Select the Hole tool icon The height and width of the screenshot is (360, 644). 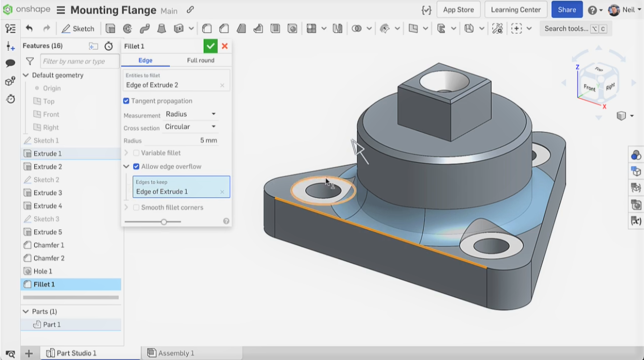(293, 29)
